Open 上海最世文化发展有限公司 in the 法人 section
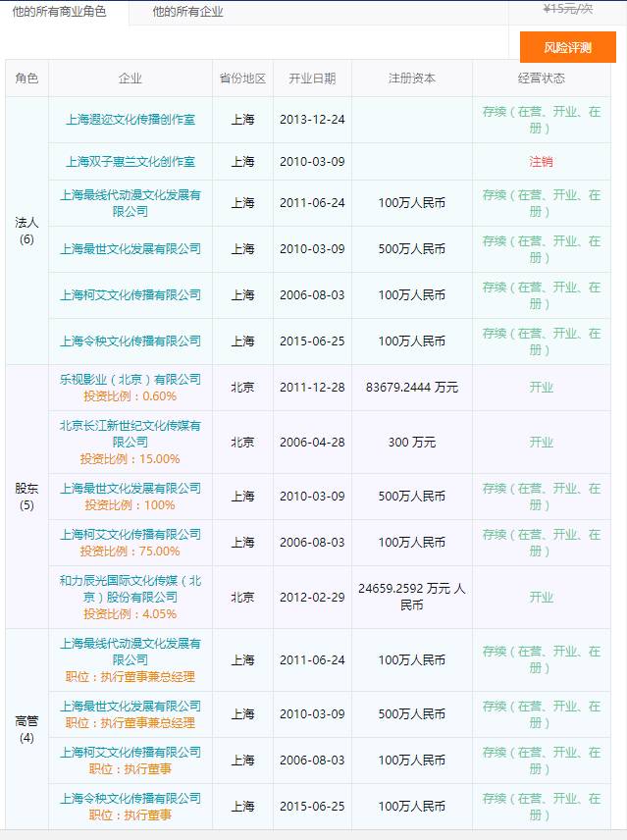 [x=131, y=249]
